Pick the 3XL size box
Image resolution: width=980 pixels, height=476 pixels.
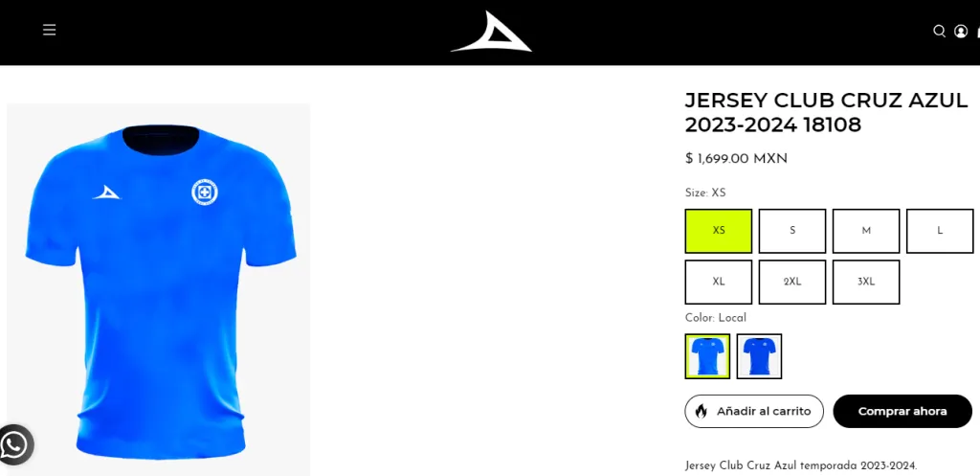click(x=866, y=283)
